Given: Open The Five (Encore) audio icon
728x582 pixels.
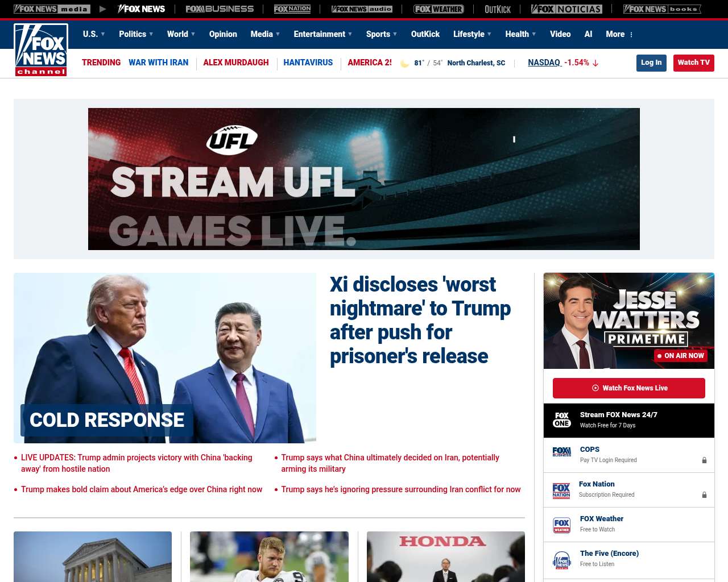Looking at the screenshot, I should 562,560.
